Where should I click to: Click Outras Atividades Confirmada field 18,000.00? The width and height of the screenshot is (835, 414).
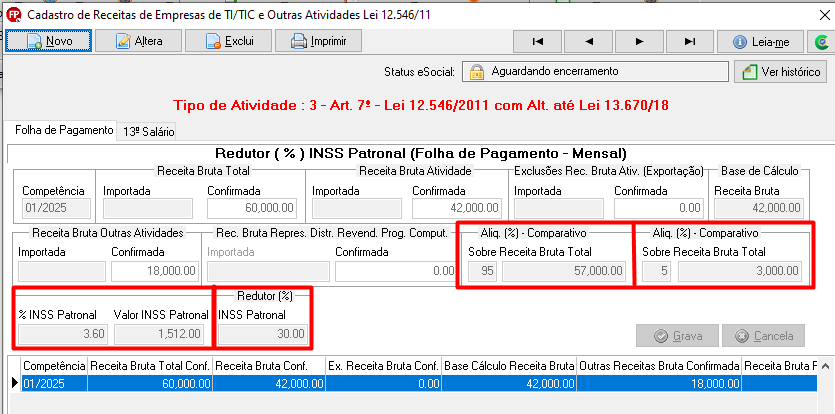pyautogui.click(x=154, y=271)
